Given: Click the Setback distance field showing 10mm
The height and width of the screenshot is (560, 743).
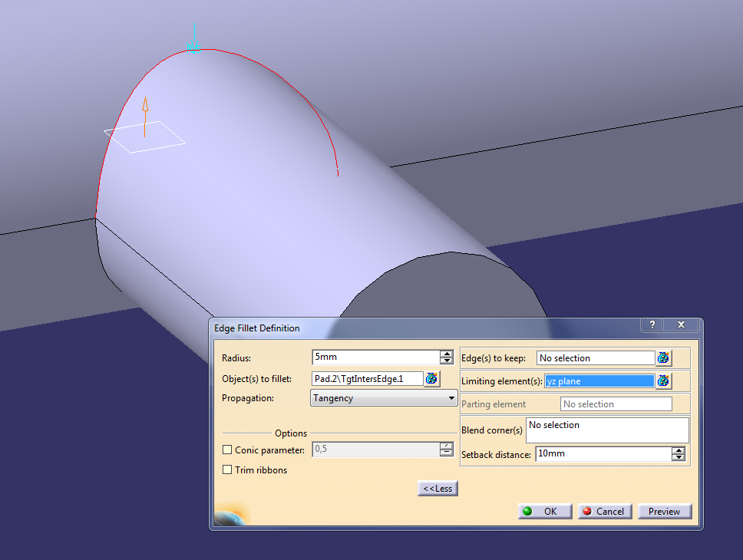Looking at the screenshot, I should pos(603,454).
